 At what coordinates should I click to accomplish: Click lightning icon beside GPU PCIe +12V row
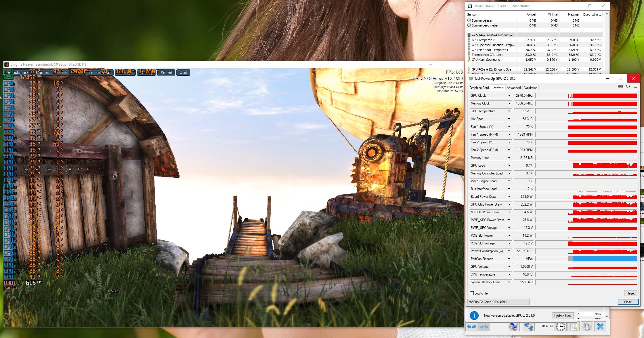[469, 69]
